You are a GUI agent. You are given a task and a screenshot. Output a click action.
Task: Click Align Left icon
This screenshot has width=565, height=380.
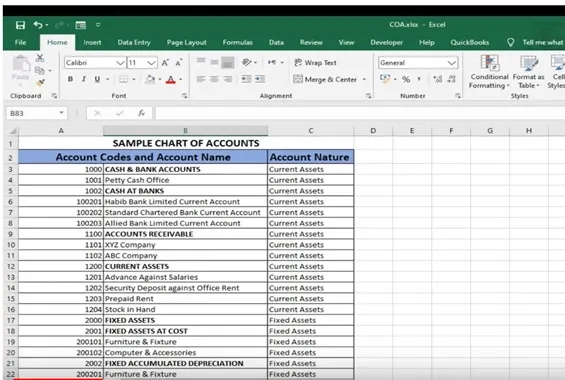[201, 79]
